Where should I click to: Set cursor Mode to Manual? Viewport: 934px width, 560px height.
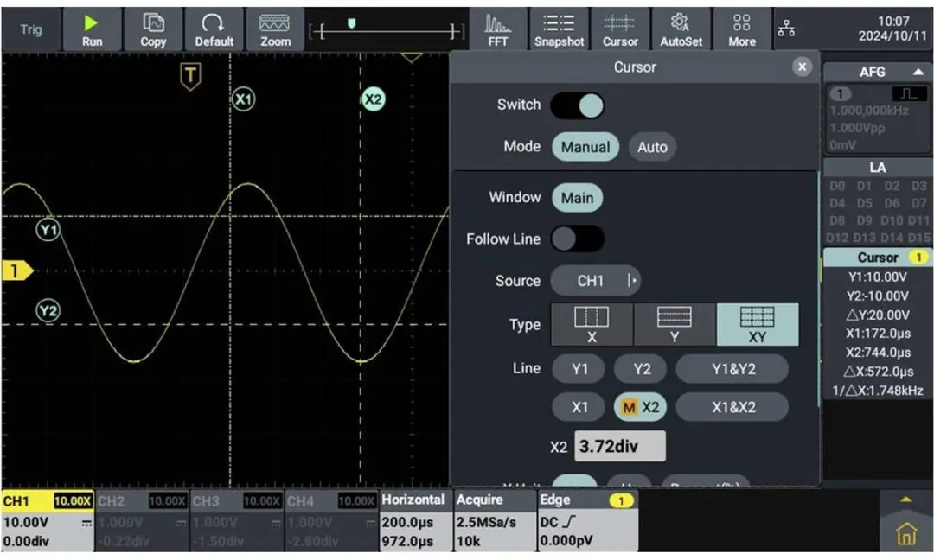585,147
